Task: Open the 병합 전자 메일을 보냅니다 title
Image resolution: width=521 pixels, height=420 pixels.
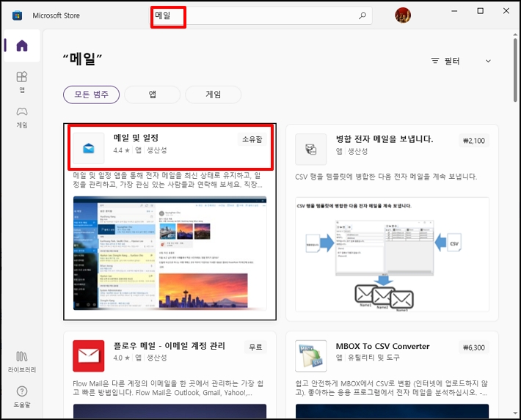Action: pyautogui.click(x=385, y=139)
